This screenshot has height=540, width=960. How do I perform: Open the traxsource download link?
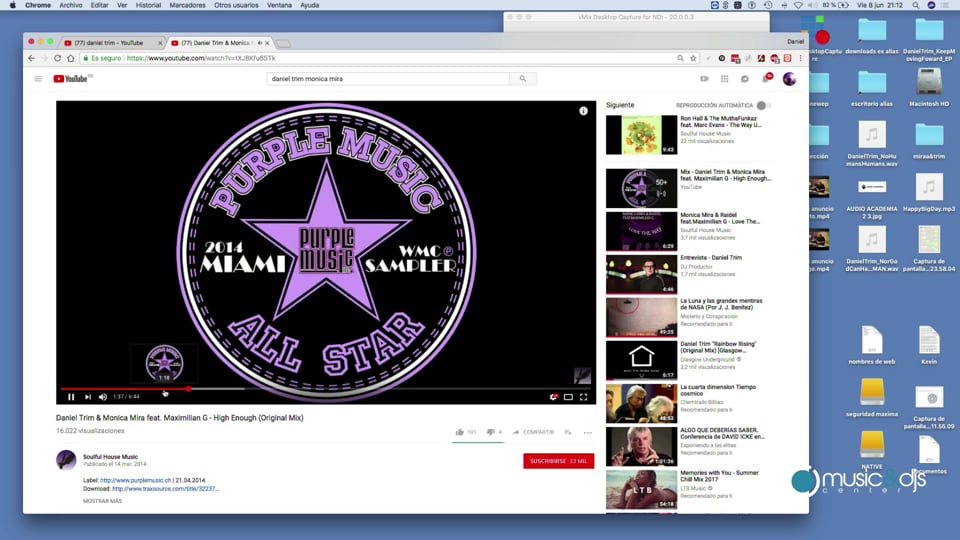point(165,489)
